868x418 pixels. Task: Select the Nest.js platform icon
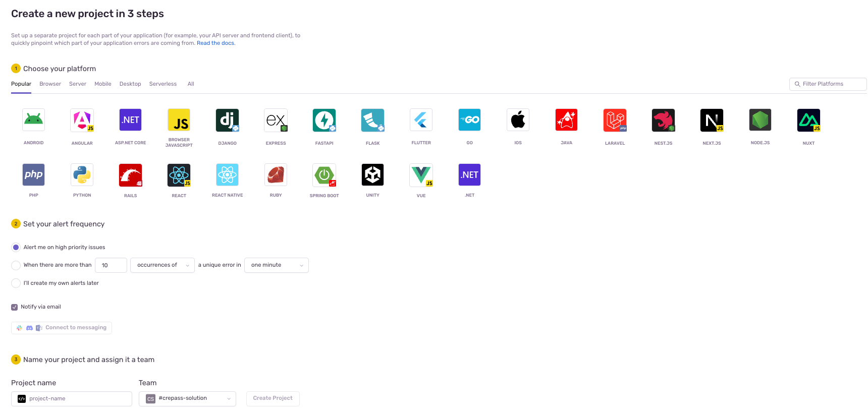[x=663, y=120]
